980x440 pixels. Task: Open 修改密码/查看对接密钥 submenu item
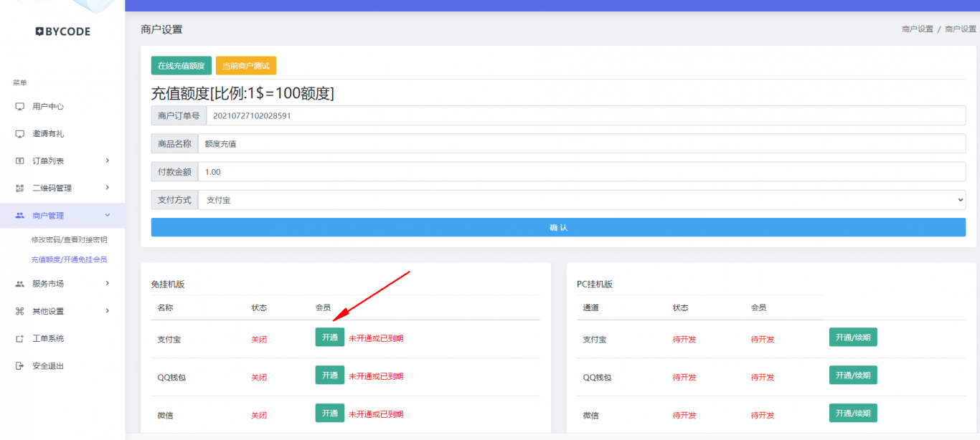[69, 239]
